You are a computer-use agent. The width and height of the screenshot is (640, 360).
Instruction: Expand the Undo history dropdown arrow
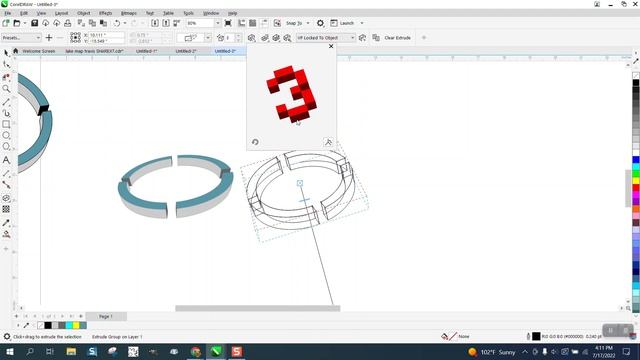click(125, 23)
